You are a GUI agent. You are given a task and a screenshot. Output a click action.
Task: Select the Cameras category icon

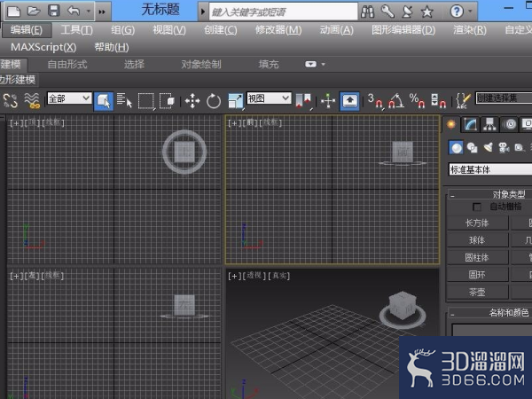coord(504,147)
